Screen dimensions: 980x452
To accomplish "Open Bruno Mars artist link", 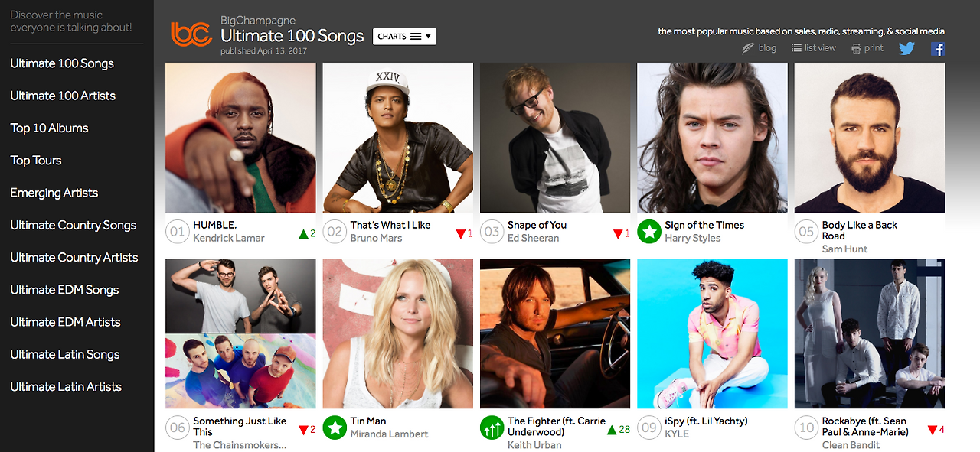I will tap(377, 238).
